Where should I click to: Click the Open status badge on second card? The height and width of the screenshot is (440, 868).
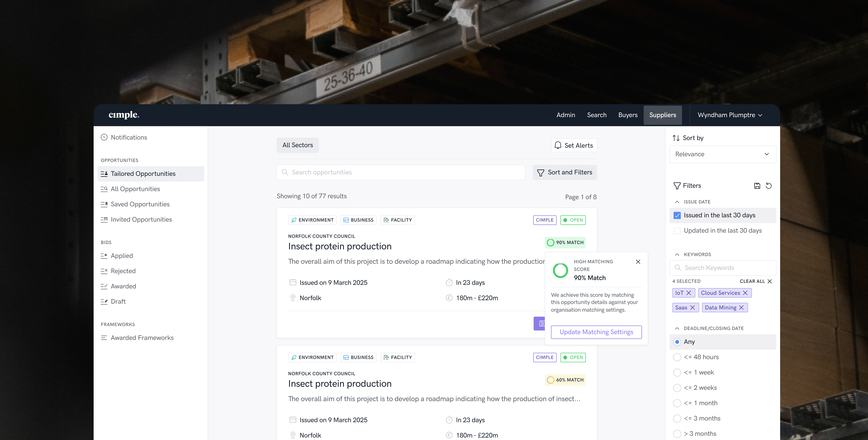tap(573, 357)
